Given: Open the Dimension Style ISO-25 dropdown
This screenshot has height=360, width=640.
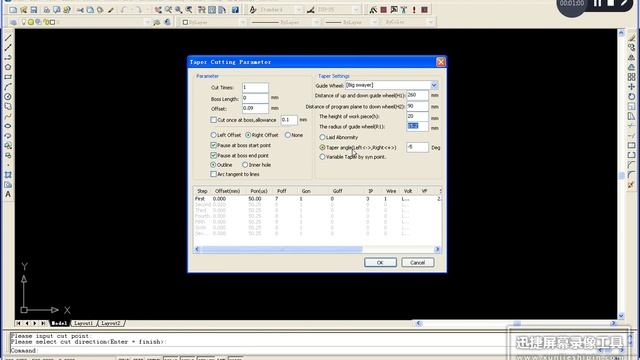Looking at the screenshot, I should pos(356,10).
